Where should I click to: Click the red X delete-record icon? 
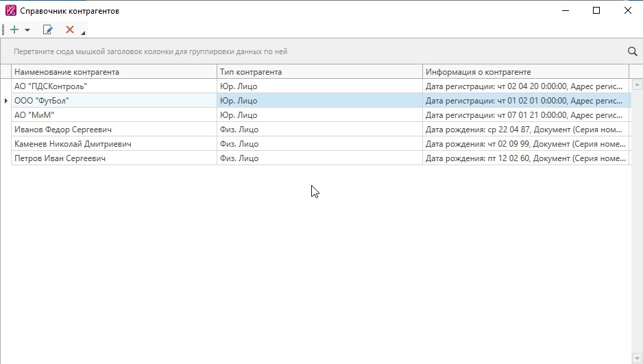pyautogui.click(x=69, y=29)
